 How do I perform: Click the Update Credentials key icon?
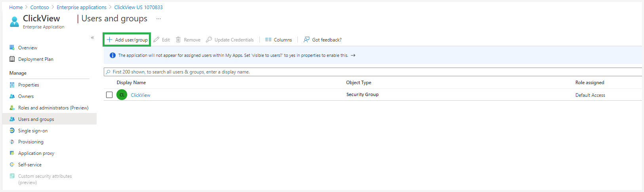click(x=209, y=40)
